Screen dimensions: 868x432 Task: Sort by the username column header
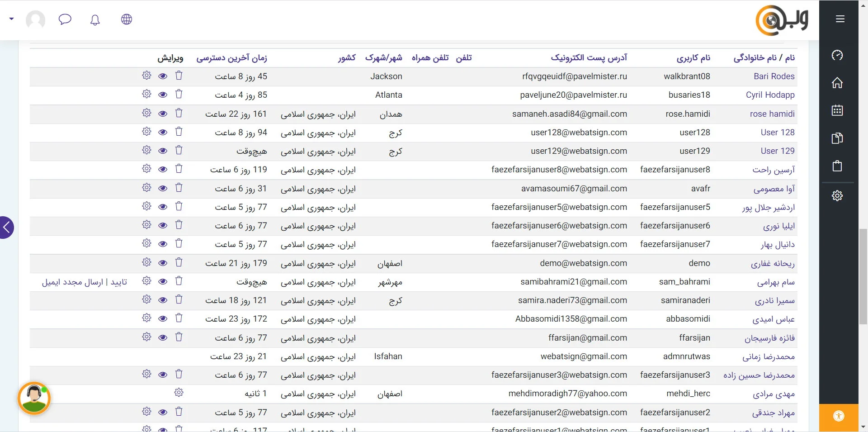coord(693,58)
